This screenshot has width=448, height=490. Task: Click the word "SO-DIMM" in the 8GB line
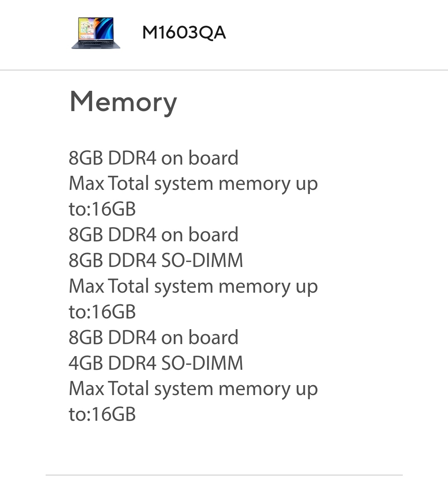click(202, 260)
